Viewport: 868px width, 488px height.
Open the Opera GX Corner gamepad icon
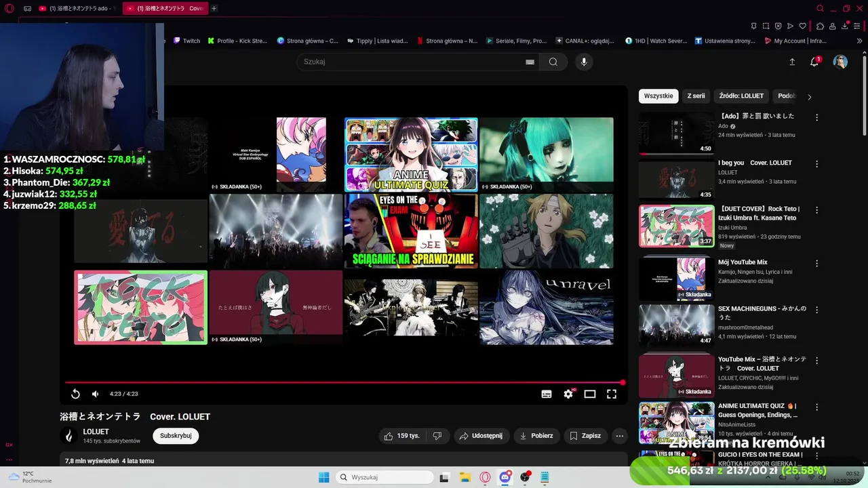27,8
